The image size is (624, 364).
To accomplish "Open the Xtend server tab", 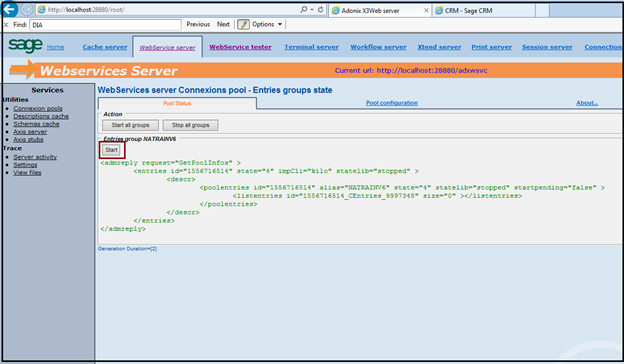I will pos(439,47).
